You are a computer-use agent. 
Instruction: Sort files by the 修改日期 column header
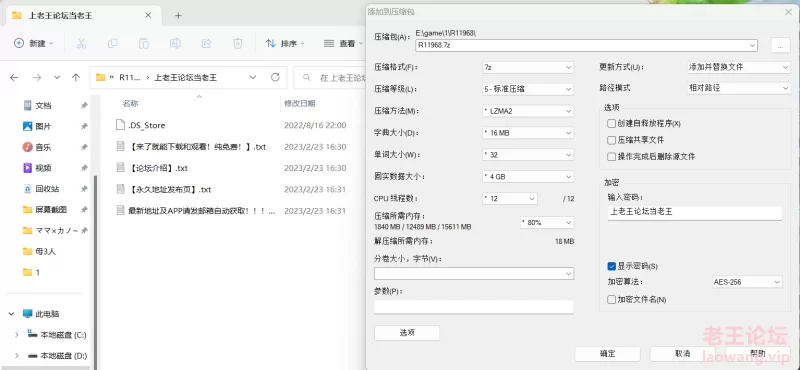(299, 104)
